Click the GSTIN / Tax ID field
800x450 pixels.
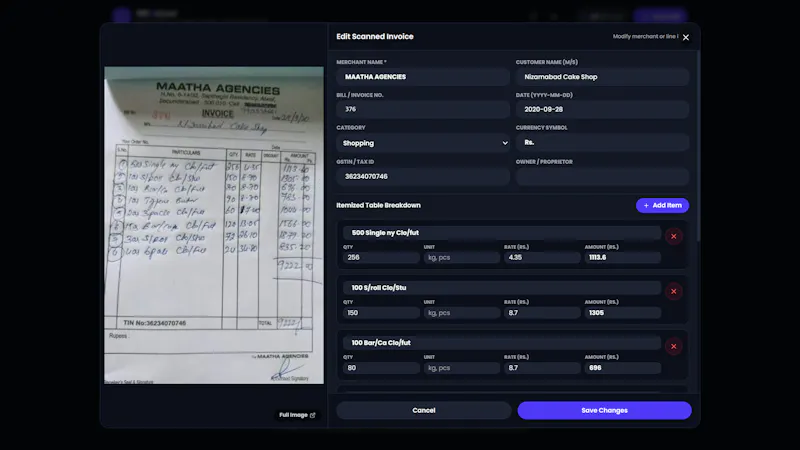pos(423,176)
